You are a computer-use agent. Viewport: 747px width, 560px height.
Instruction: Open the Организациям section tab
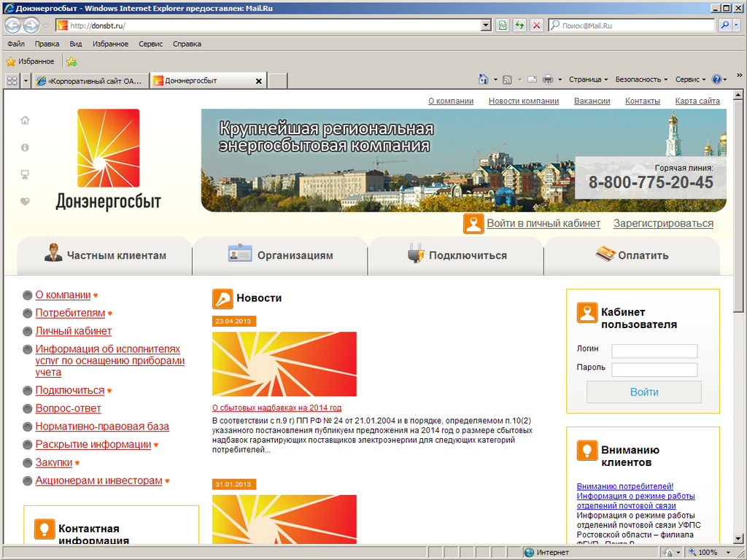[x=280, y=256]
